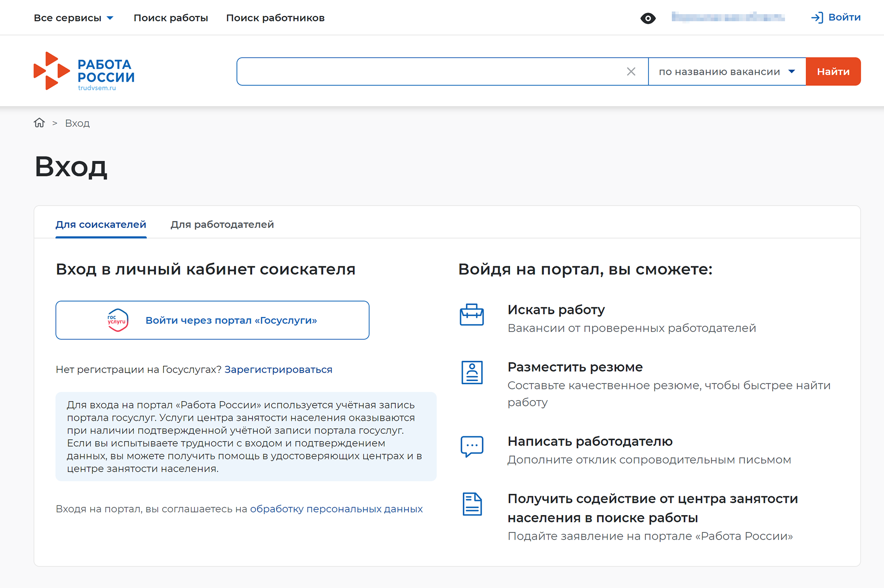Click the blue info box about учётная запись
884x588 pixels.
[246, 437]
